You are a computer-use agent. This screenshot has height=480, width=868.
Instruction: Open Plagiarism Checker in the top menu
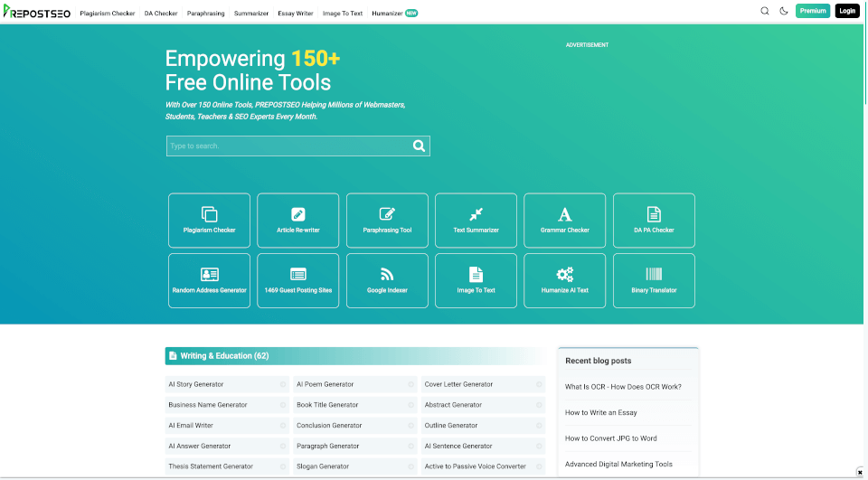pyautogui.click(x=108, y=14)
